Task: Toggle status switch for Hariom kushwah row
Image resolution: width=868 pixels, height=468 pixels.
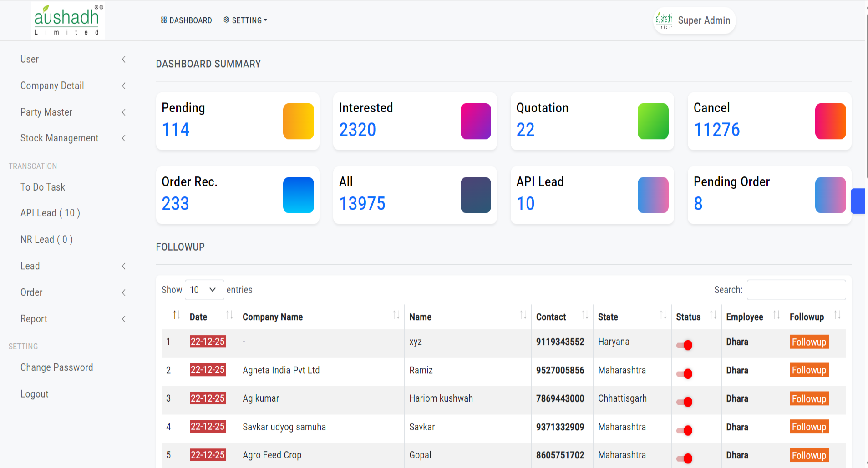Action: click(684, 402)
